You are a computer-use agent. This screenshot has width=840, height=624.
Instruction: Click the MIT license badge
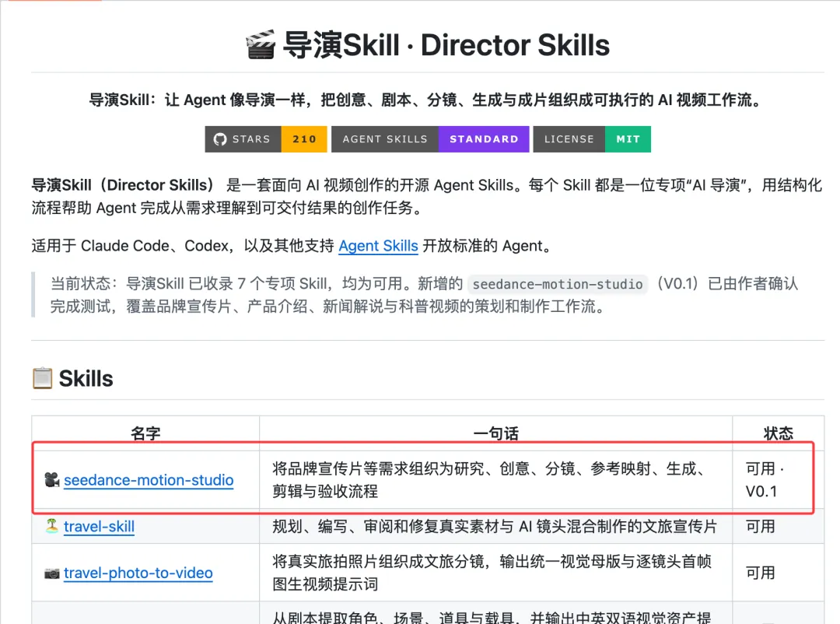click(x=628, y=139)
